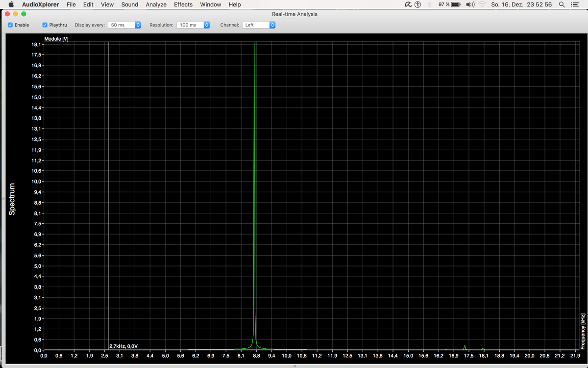Click the 97 % battery percentage text

click(x=444, y=4)
